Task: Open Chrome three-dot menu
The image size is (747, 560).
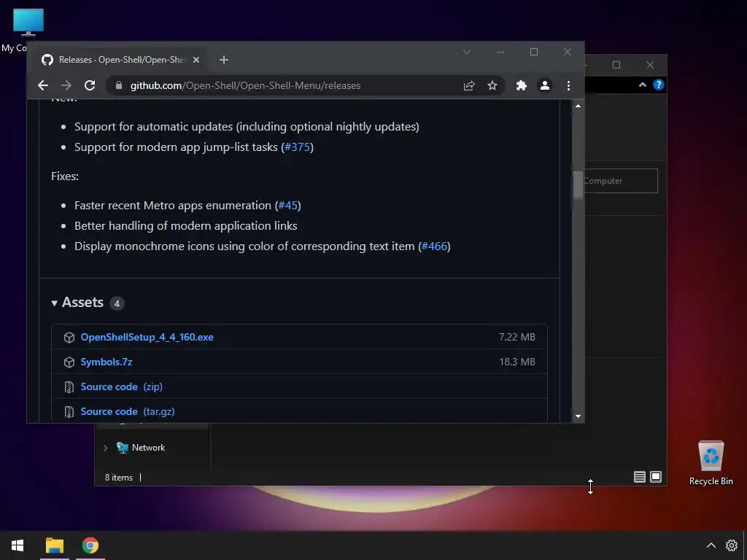Action: coord(568,86)
